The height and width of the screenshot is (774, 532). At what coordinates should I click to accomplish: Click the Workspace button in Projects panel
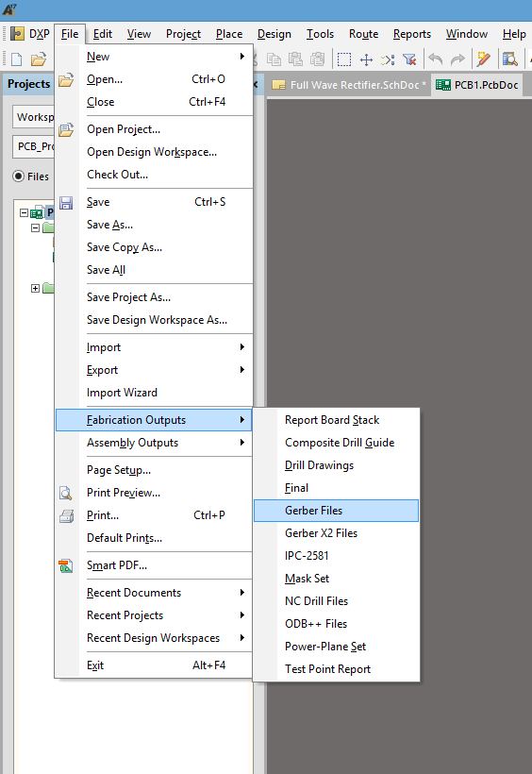point(33,117)
